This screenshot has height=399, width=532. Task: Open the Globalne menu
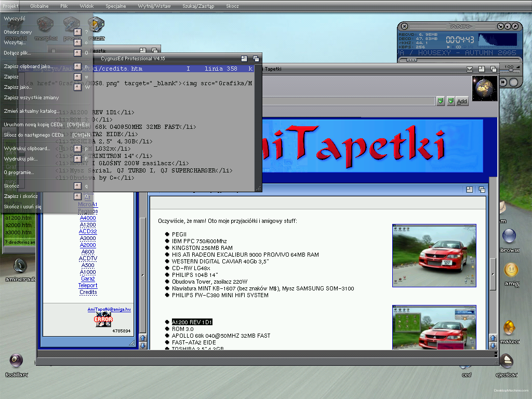tap(39, 6)
